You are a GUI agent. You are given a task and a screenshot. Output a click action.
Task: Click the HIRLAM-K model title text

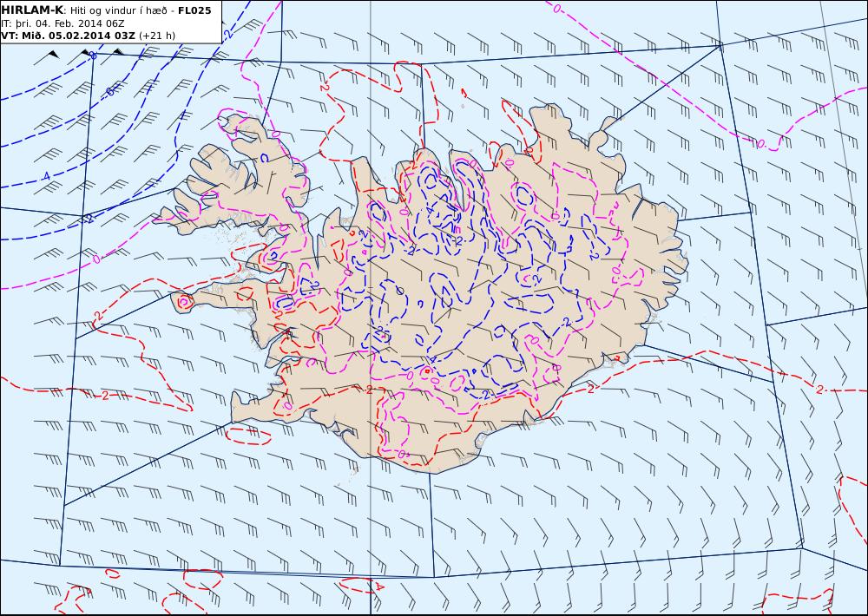(x=32, y=10)
